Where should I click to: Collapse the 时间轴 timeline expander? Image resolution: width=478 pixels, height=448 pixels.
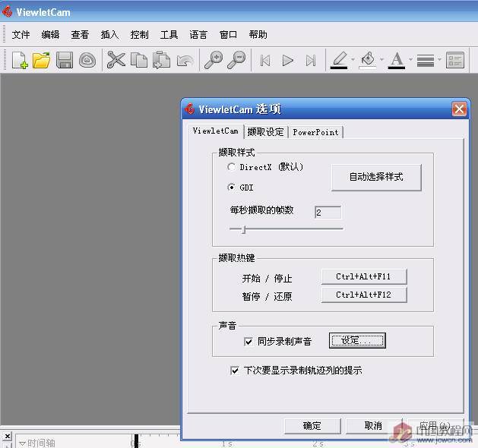23,443
